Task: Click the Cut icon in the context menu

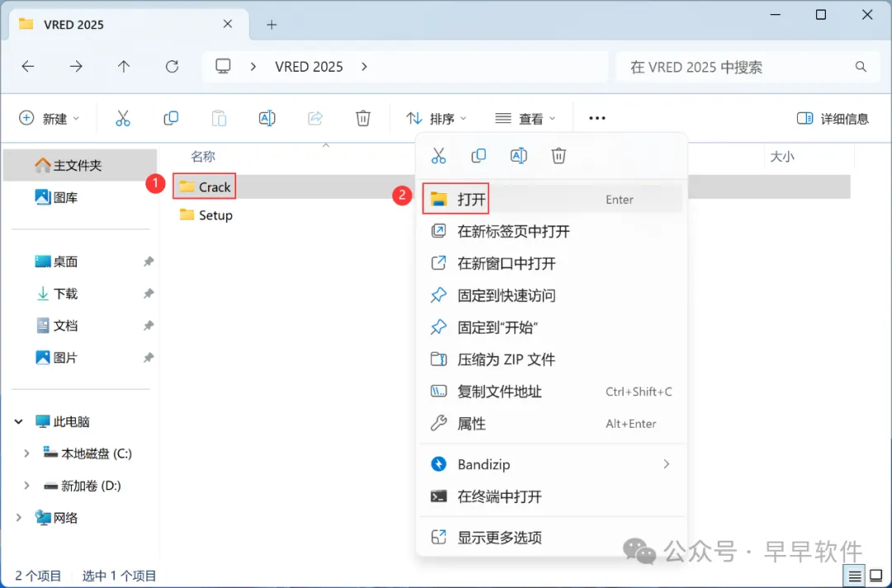Action: pyautogui.click(x=439, y=156)
